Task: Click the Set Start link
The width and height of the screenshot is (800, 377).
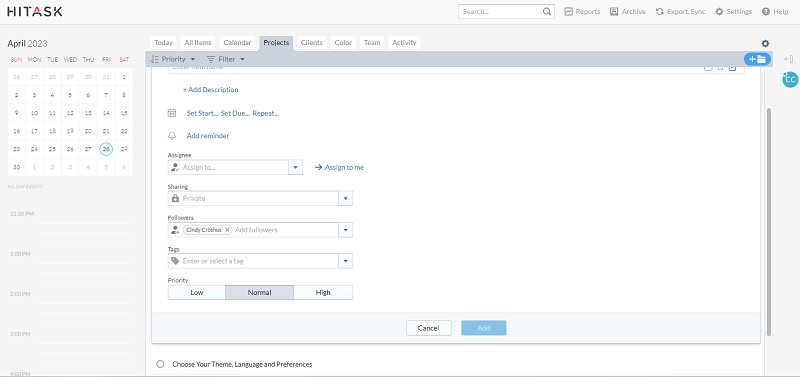Action: [x=202, y=113]
